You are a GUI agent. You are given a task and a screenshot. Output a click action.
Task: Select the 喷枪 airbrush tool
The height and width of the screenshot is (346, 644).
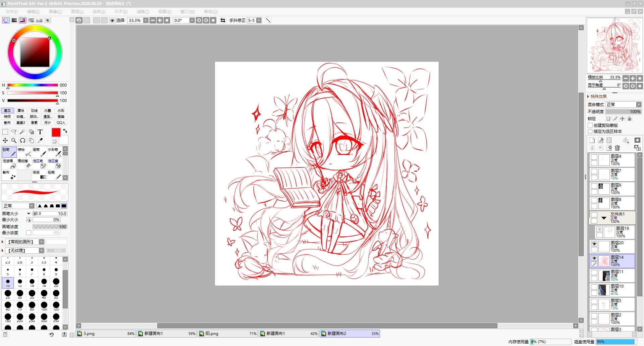coord(24,152)
